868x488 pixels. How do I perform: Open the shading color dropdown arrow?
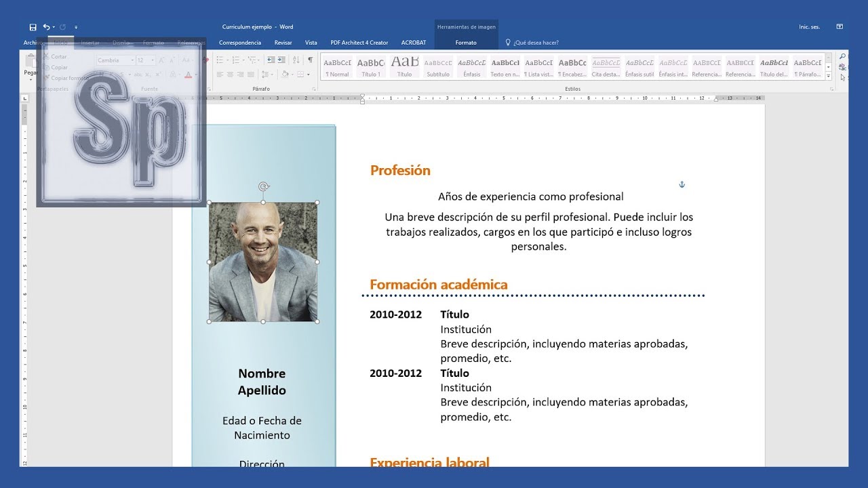(x=292, y=75)
